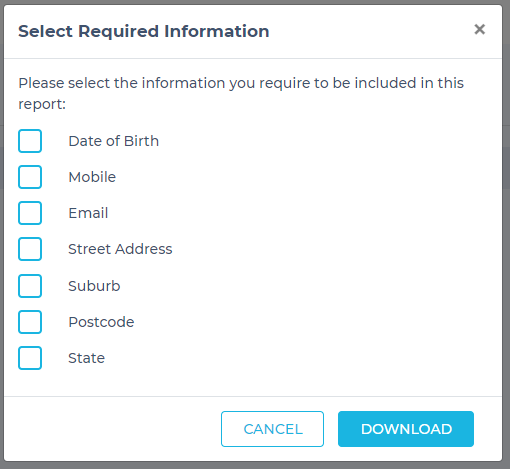This screenshot has width=510, height=469.
Task: Click the 'Select Required Information' heading
Action: (x=144, y=31)
